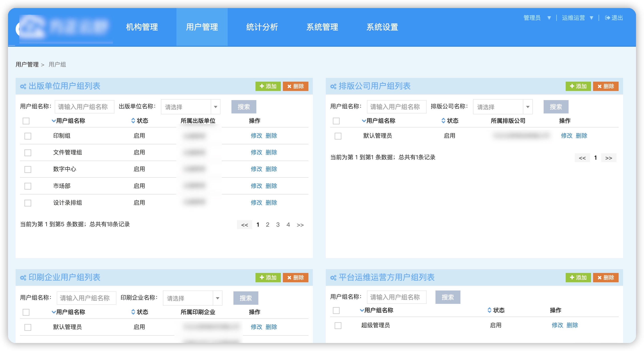
Task: Click 添加 in 排版公司用户组列表 panel
Action: [x=578, y=86]
